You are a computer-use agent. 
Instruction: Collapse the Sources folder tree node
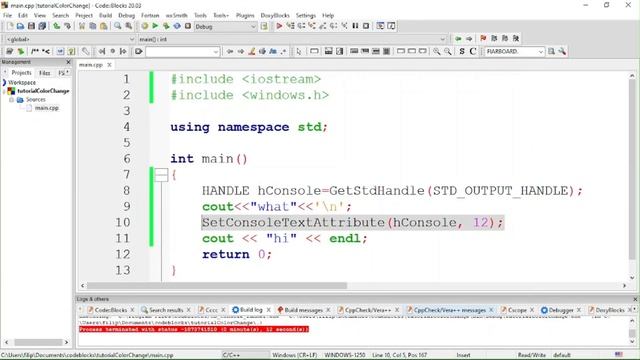(11, 100)
